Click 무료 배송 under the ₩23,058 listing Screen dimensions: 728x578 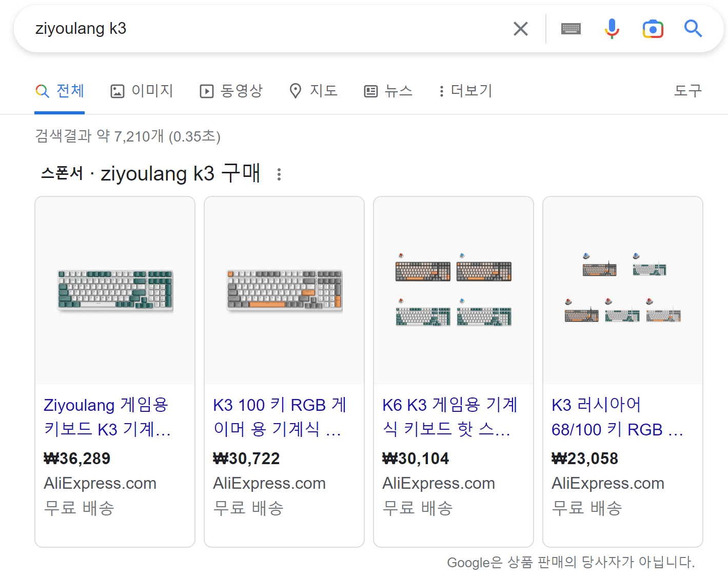(x=587, y=508)
